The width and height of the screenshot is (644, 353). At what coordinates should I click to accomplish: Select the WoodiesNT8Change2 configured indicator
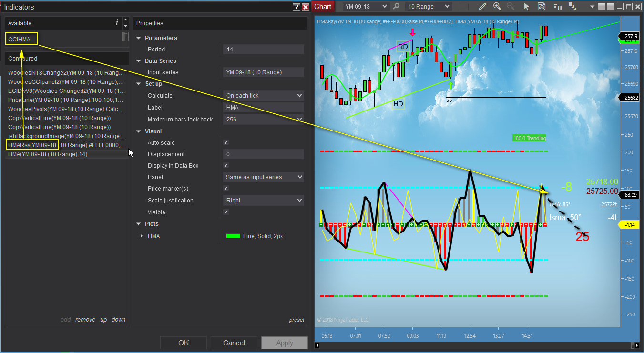(66, 73)
